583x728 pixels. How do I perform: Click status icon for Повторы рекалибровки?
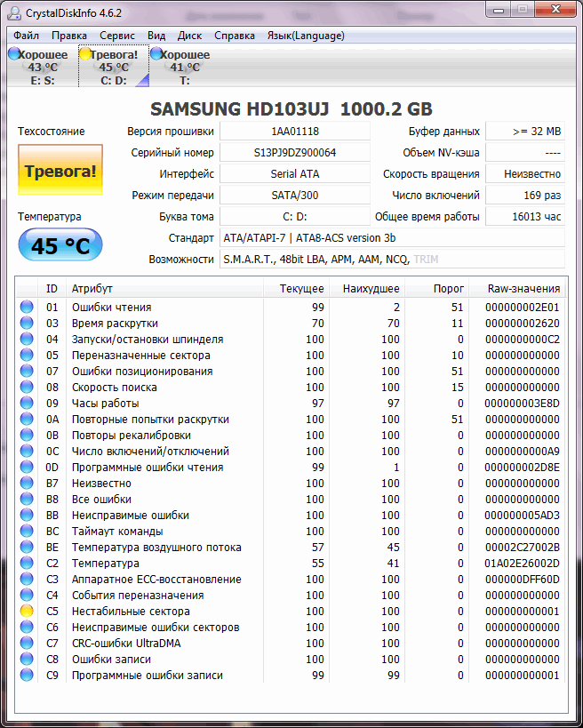click(x=27, y=435)
